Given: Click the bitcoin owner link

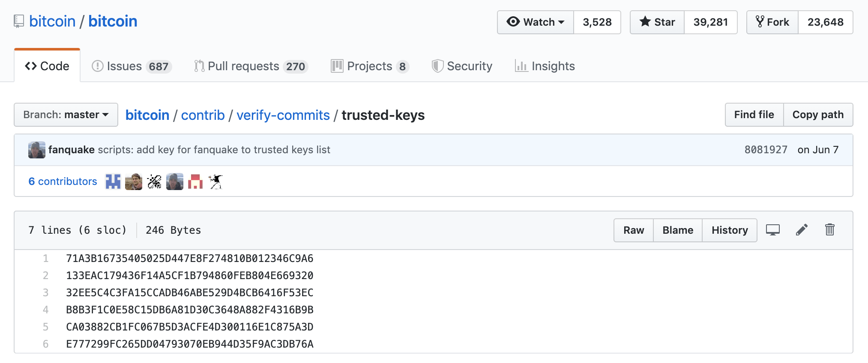Looking at the screenshot, I should [52, 21].
